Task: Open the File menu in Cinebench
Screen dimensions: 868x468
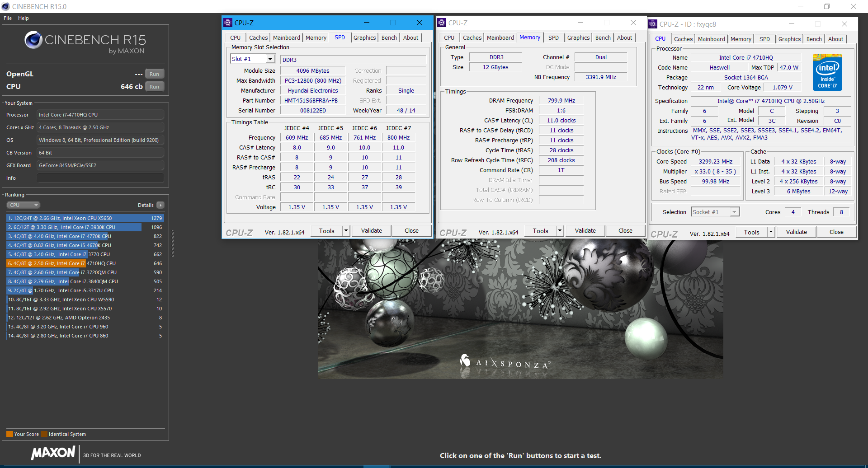Action: (x=8, y=18)
